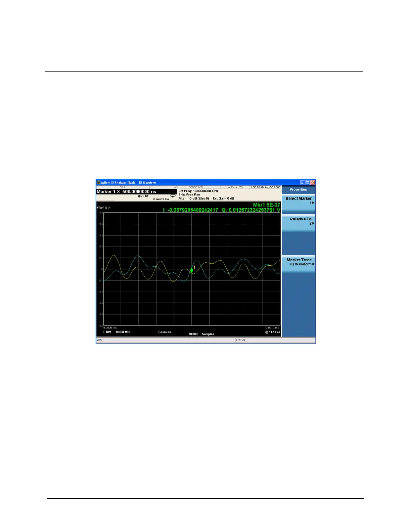
Task: Click the 100001 Samples readout
Action: tap(201, 334)
